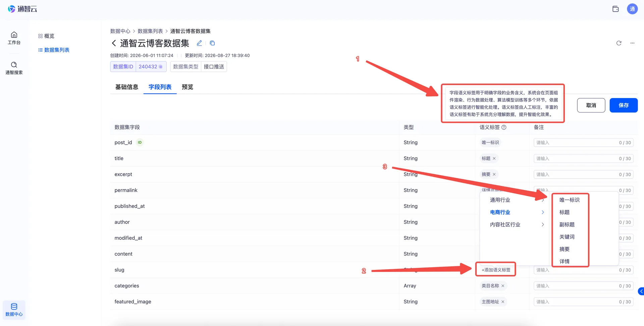
Task: Click the permalink field name
Action: [126, 190]
